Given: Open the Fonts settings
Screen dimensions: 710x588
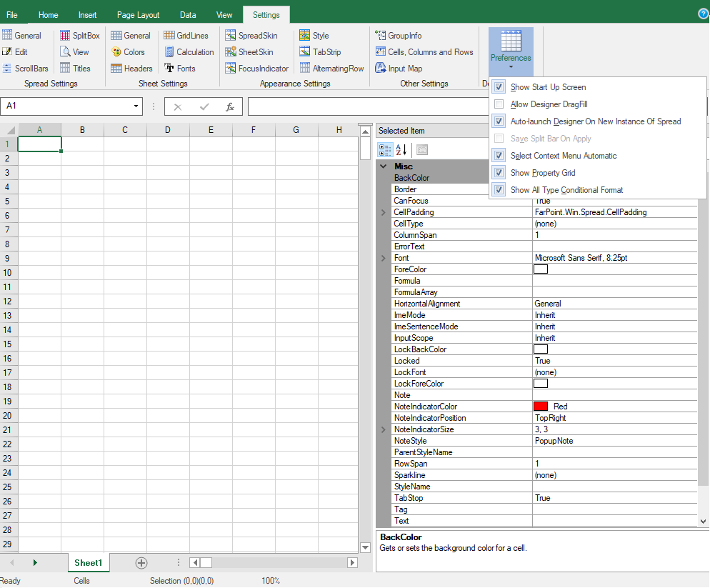Looking at the screenshot, I should [180, 69].
